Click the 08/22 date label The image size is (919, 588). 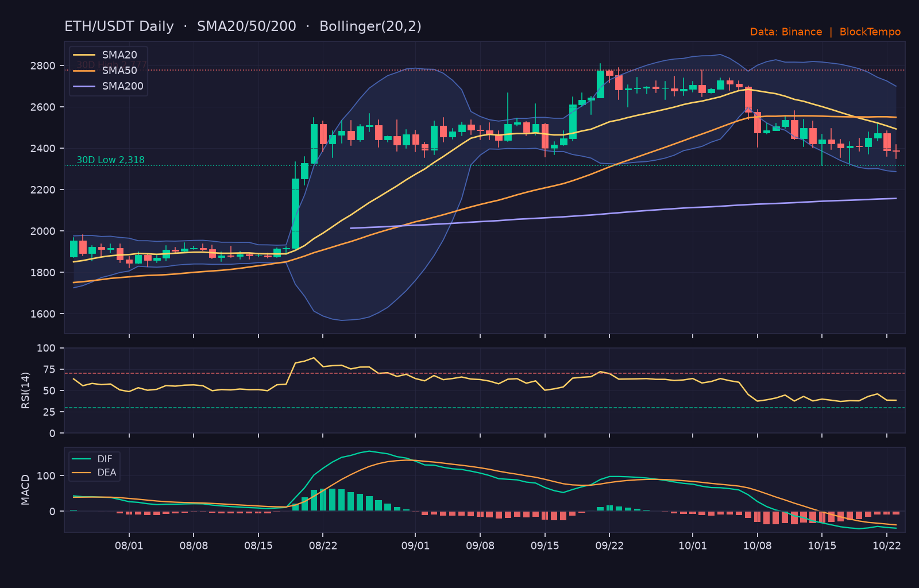323,546
